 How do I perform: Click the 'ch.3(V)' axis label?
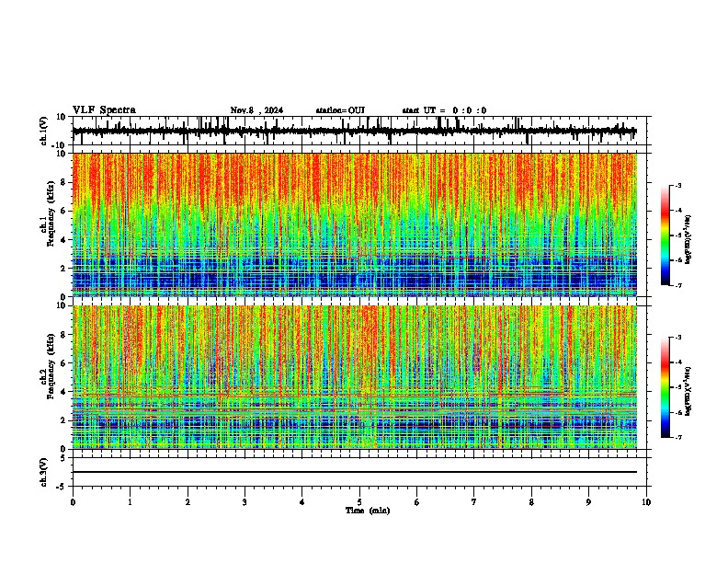(44, 472)
